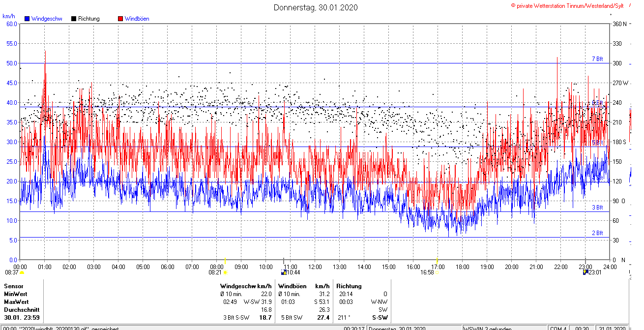The height and width of the screenshot is (330, 644).
Task: Click the 30.01. 23:59 timestamp row label
Action: 22,318
